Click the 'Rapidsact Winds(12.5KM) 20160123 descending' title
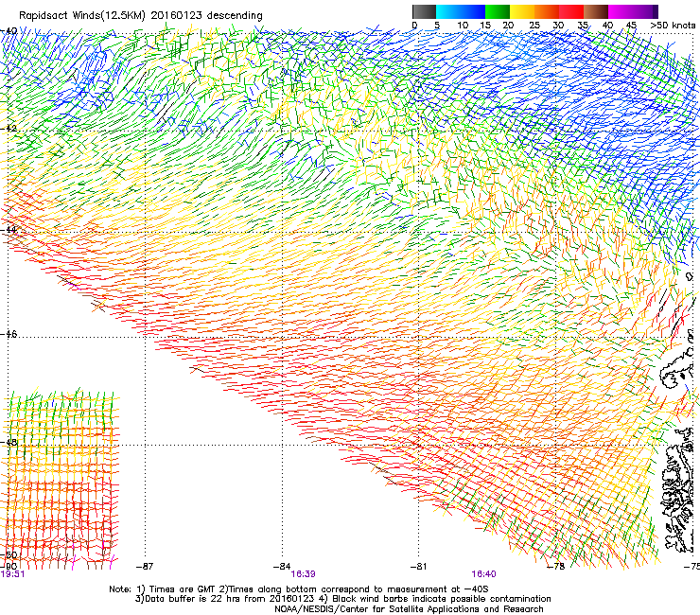700x615 pixels. (x=141, y=15)
